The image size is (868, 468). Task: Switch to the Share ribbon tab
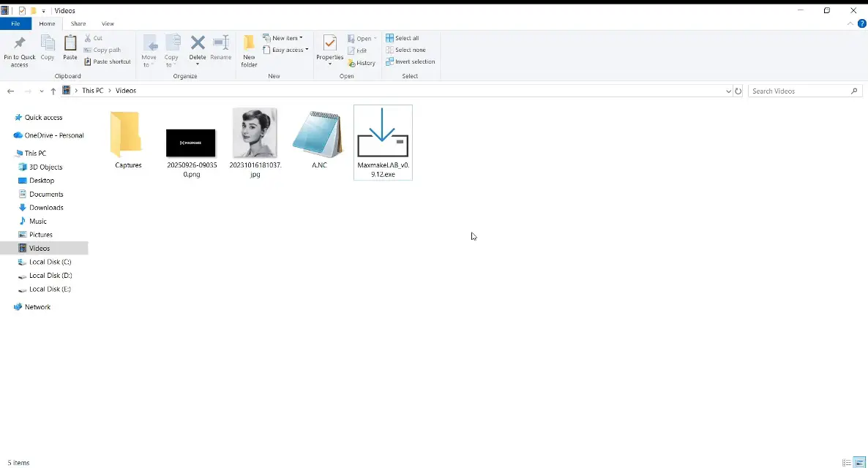78,23
